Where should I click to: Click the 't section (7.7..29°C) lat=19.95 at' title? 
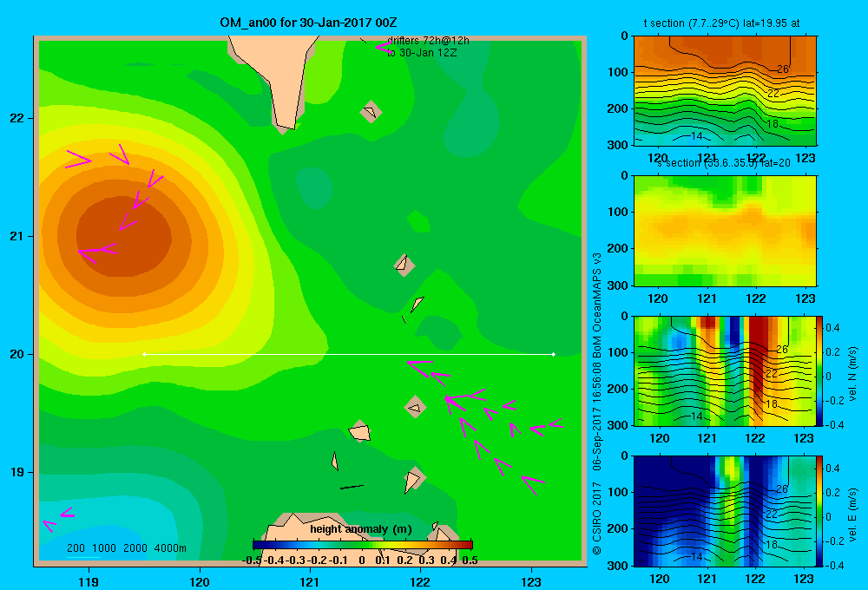point(721,23)
